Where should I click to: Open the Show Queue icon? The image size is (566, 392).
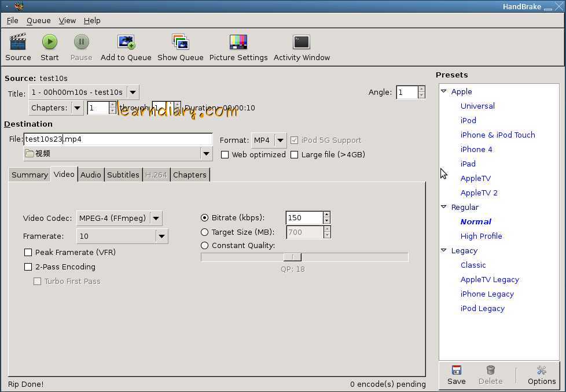click(x=180, y=42)
